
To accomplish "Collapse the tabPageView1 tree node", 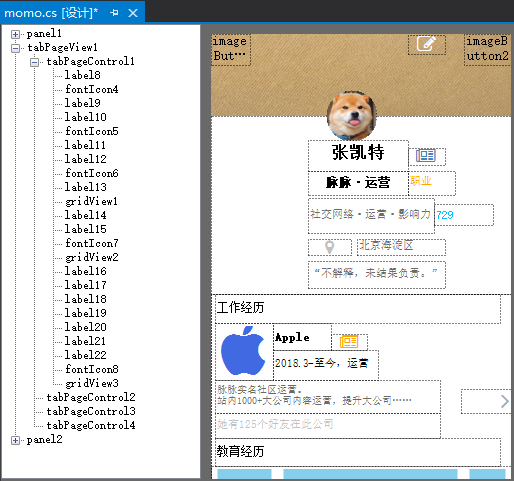I will tap(15, 48).
